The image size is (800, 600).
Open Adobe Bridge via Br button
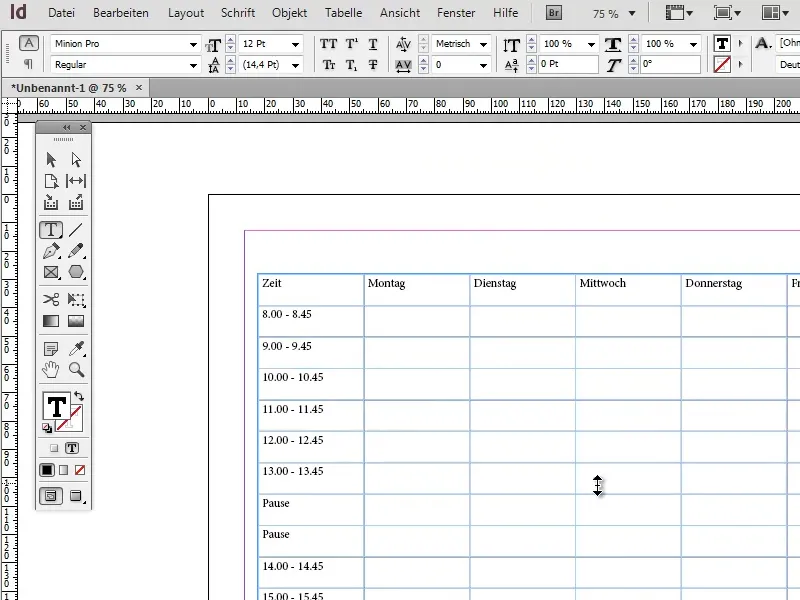click(554, 13)
